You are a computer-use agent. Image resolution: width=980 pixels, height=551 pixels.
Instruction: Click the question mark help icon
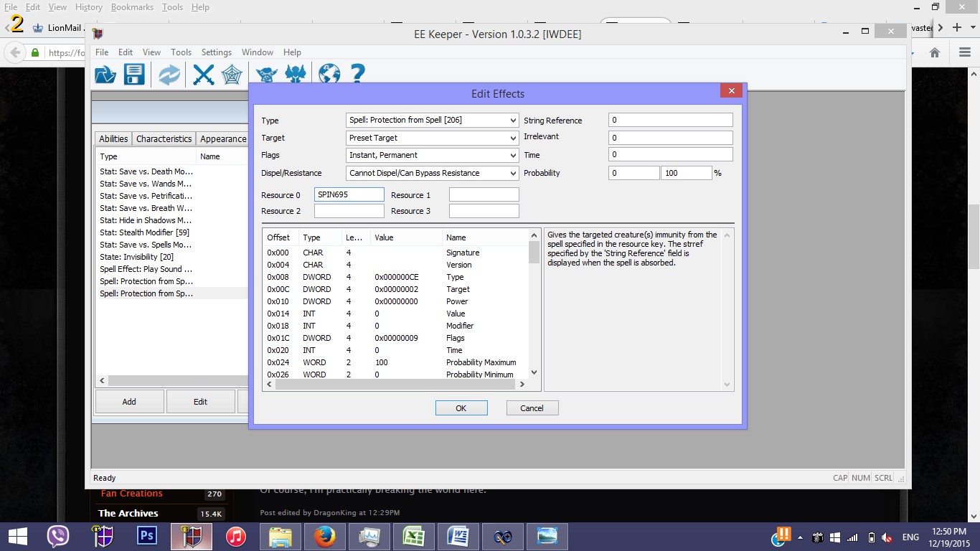point(357,74)
